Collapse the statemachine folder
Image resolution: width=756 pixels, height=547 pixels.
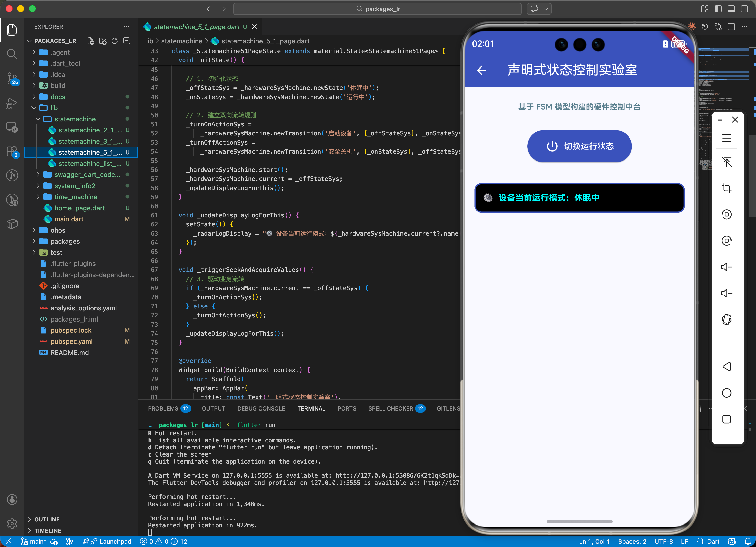(x=75, y=119)
